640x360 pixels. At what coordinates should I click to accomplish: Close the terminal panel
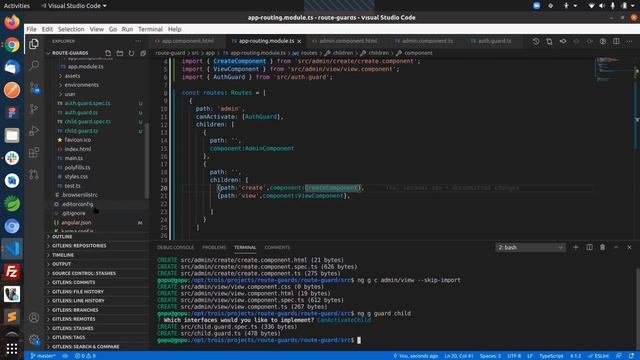pos(629,247)
